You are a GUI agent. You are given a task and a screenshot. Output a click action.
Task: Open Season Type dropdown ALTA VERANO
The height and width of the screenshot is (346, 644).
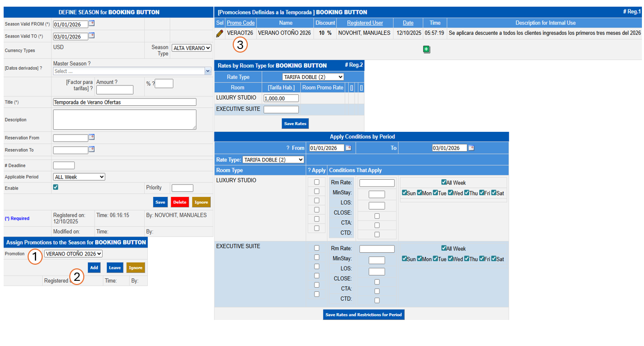click(192, 48)
